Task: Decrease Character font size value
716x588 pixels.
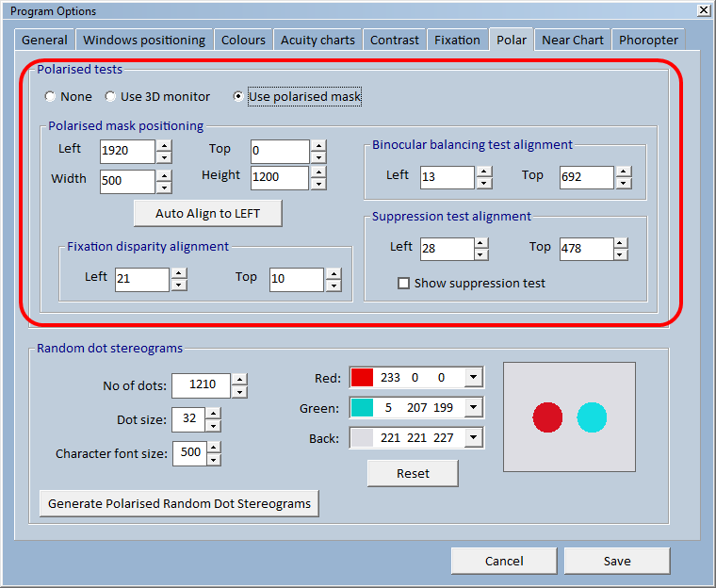Action: tap(213, 460)
